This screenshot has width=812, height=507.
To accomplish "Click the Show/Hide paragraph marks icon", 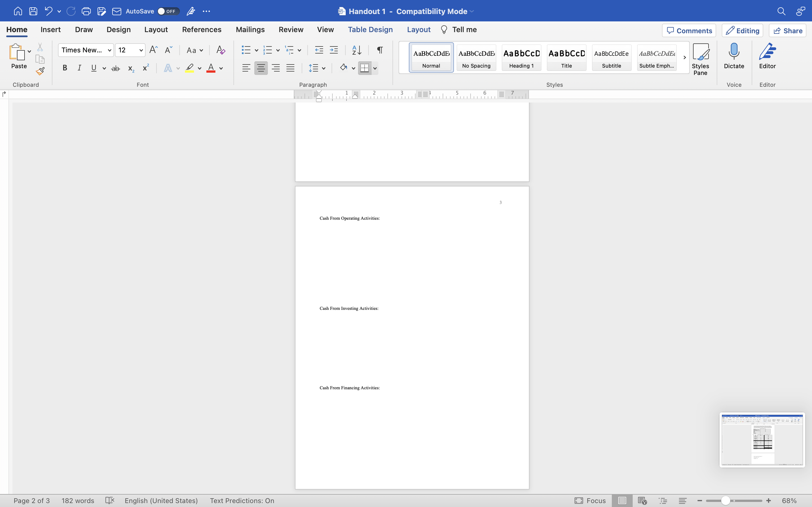I will coord(379,50).
